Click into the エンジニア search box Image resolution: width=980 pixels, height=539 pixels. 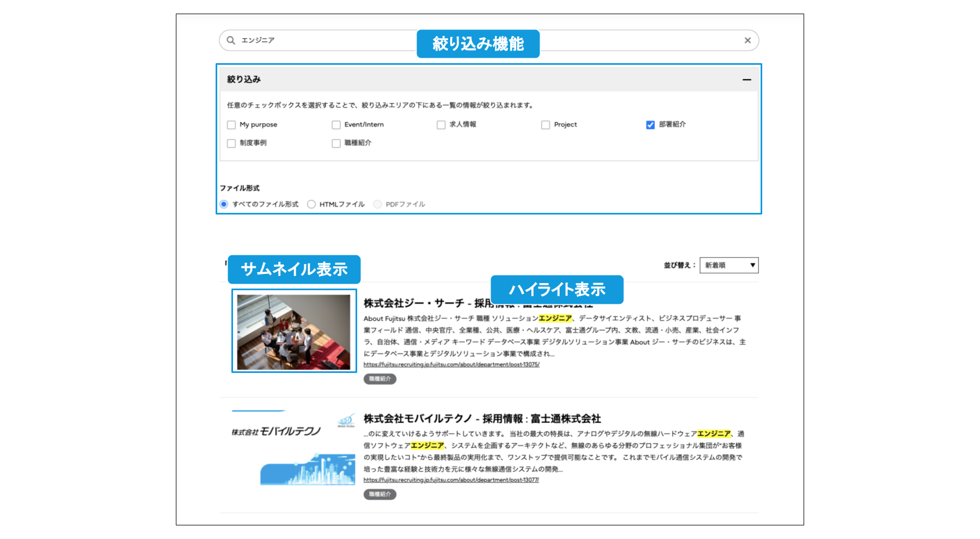(489, 40)
